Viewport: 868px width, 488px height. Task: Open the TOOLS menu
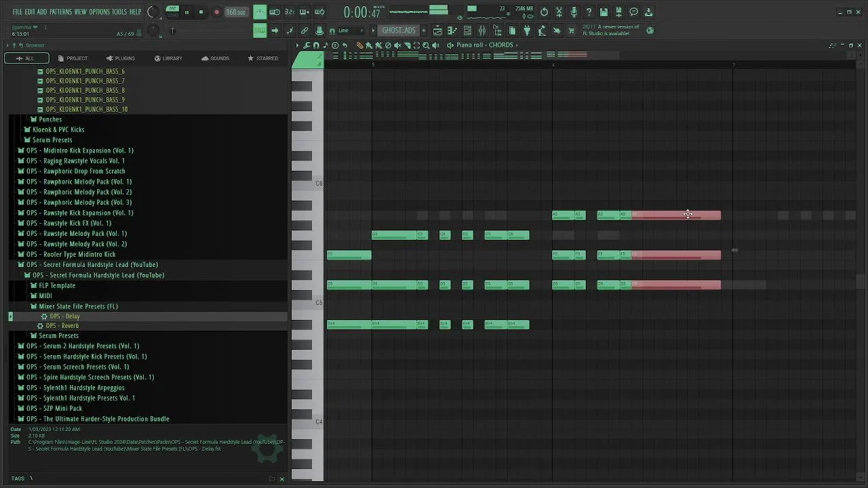119,12
